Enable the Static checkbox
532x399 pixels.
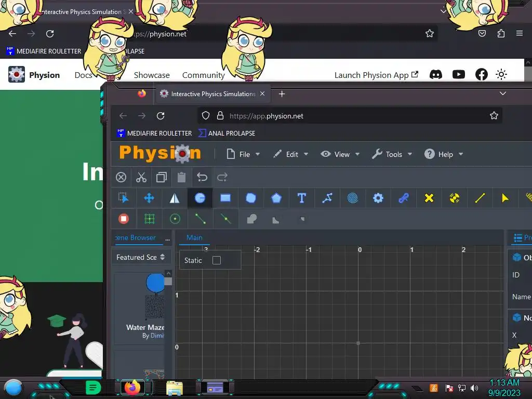217,260
